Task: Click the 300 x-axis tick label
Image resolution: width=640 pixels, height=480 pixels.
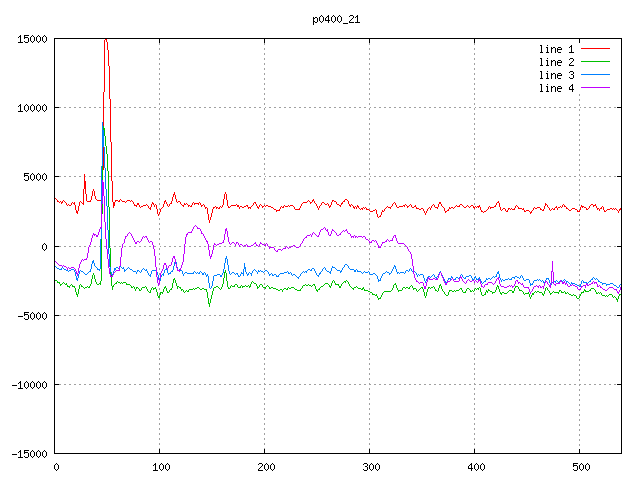Action: 370,467
